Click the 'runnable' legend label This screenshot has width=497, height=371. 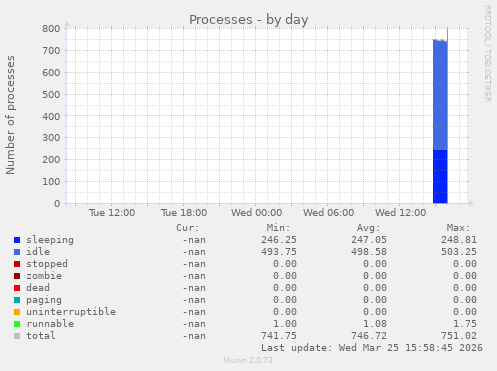click(x=50, y=324)
